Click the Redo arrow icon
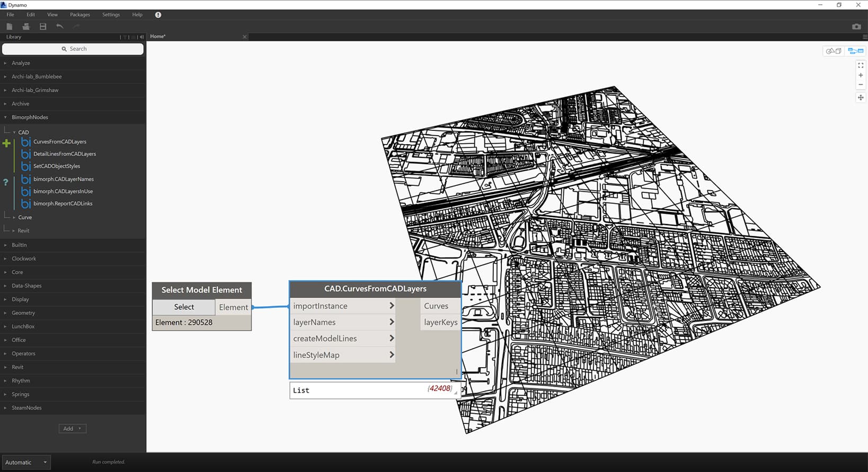The height and width of the screenshot is (472, 868). [76, 26]
